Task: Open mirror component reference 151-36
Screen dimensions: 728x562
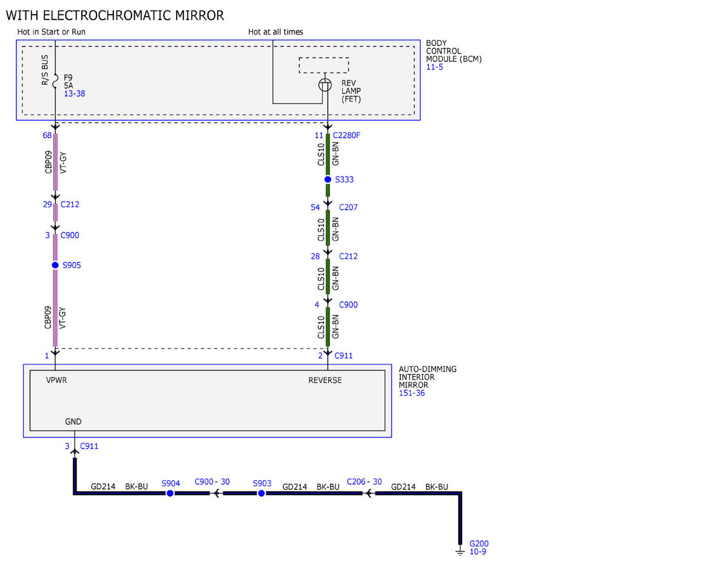Action: pos(412,393)
